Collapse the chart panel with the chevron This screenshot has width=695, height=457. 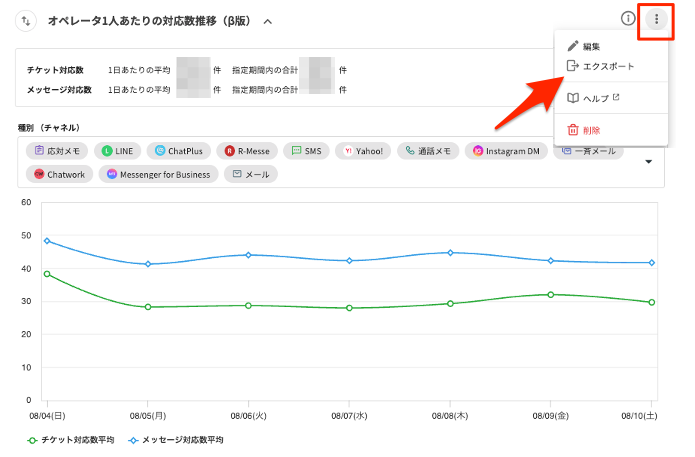(x=267, y=21)
